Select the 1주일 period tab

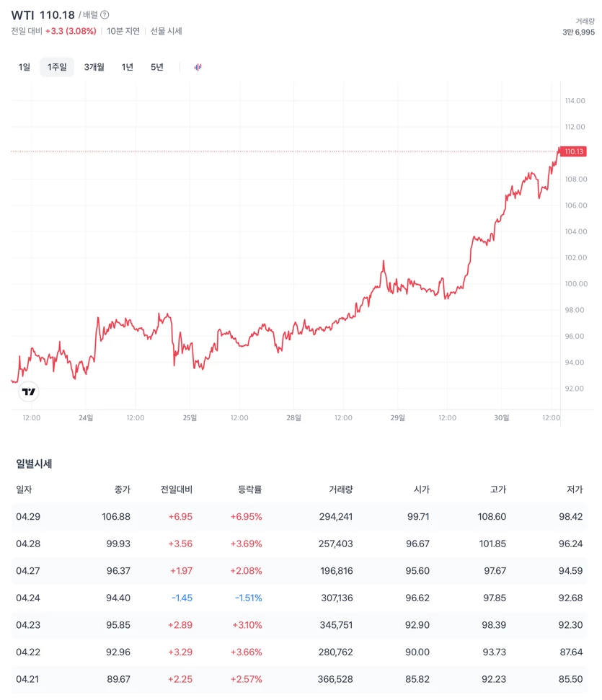point(57,67)
